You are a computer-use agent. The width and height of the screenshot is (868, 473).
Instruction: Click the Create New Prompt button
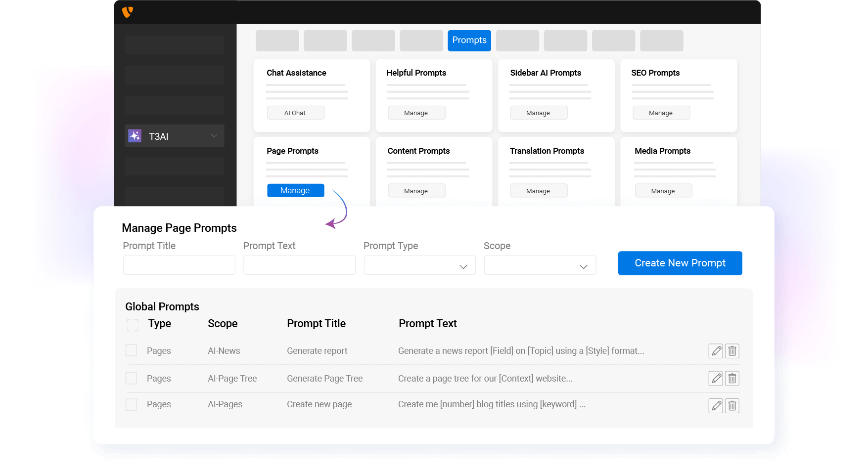(680, 263)
